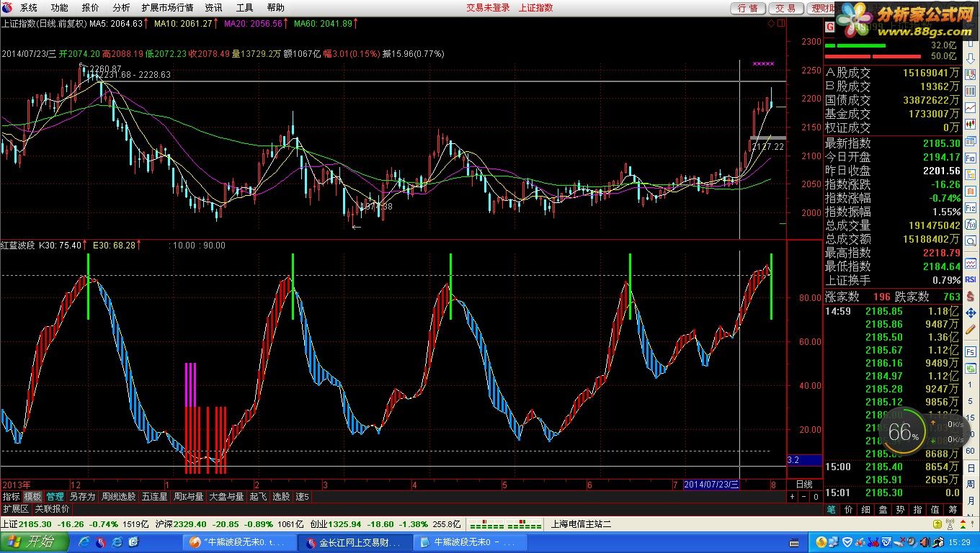Click the F5 chart switch icon
980x553 pixels.
970,351
